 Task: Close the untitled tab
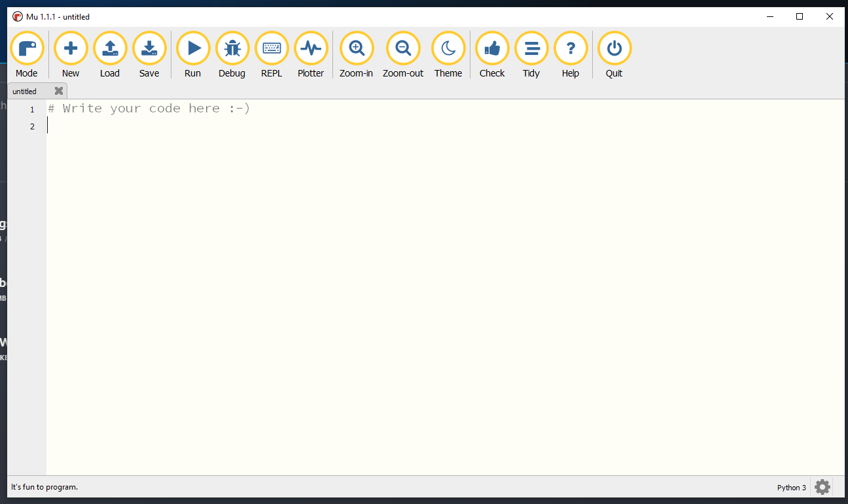point(58,91)
